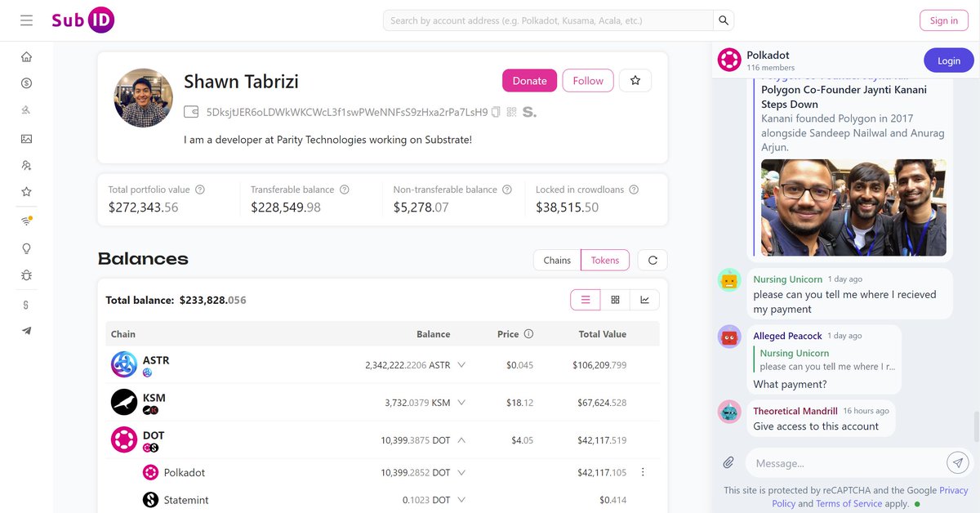The width and height of the screenshot is (980, 513).
Task: Refresh the balances
Action: 653,261
